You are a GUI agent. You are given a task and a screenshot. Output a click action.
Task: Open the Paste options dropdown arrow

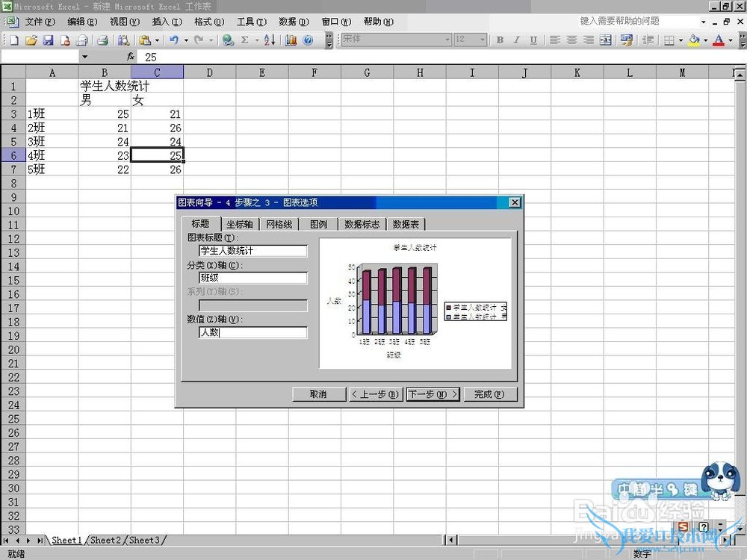[157, 40]
